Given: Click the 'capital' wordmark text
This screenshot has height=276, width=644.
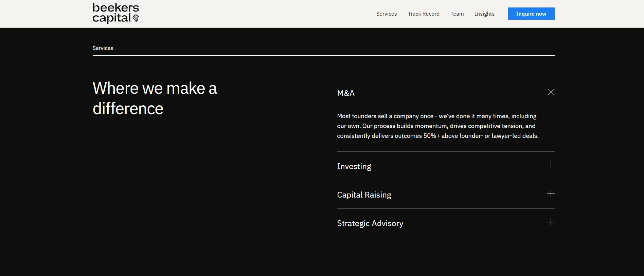Looking at the screenshot, I should click(111, 18).
